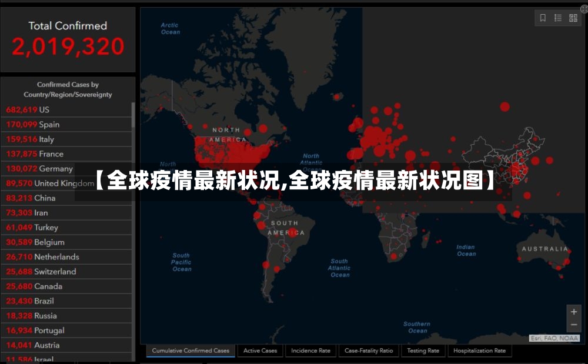The image size is (588, 364).
Task: Show the map legend list icon
Action: click(558, 18)
